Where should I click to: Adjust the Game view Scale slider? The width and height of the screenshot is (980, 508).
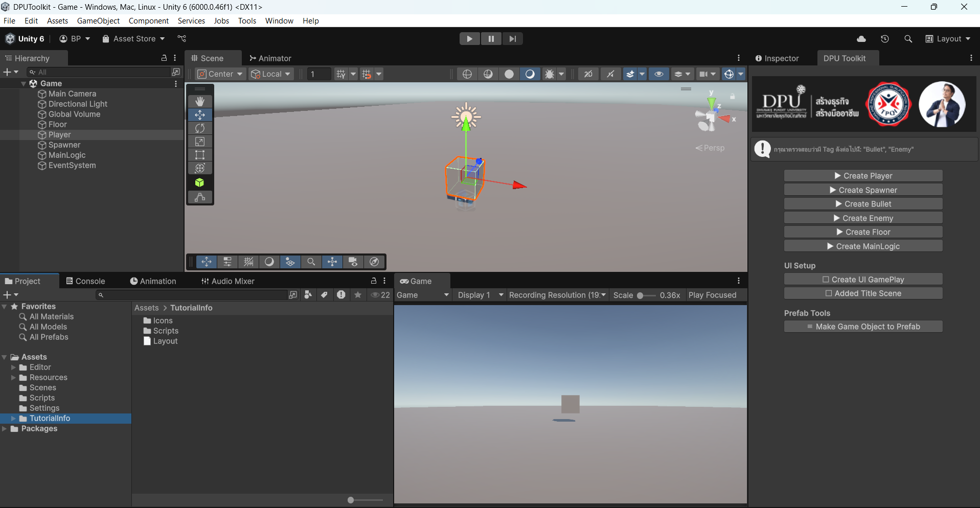click(x=646, y=295)
